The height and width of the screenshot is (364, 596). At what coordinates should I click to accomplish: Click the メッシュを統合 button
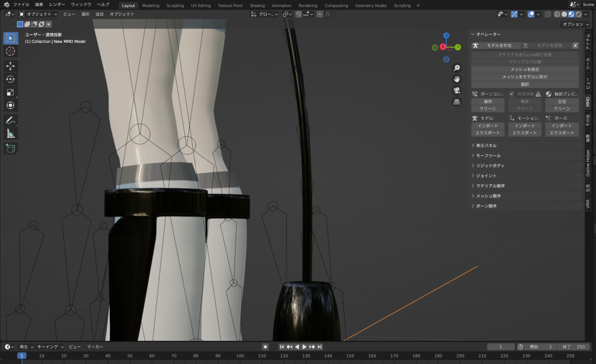pyautogui.click(x=525, y=69)
